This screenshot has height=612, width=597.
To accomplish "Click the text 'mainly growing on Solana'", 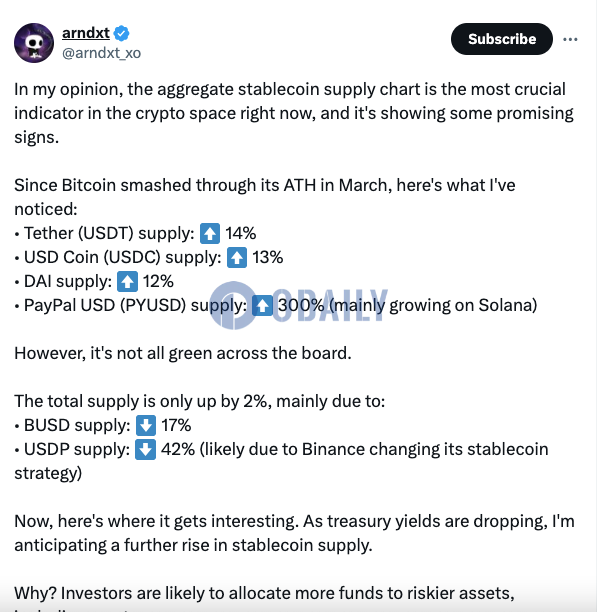I will (433, 305).
